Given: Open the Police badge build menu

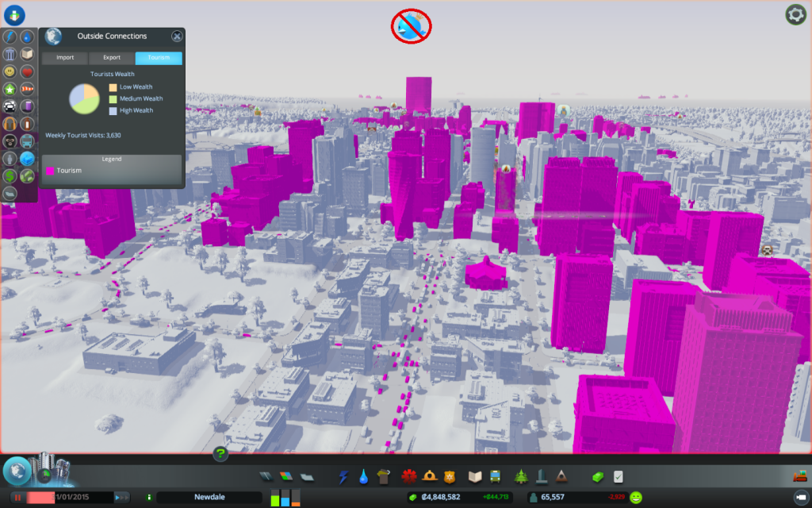Looking at the screenshot, I should click(449, 476).
